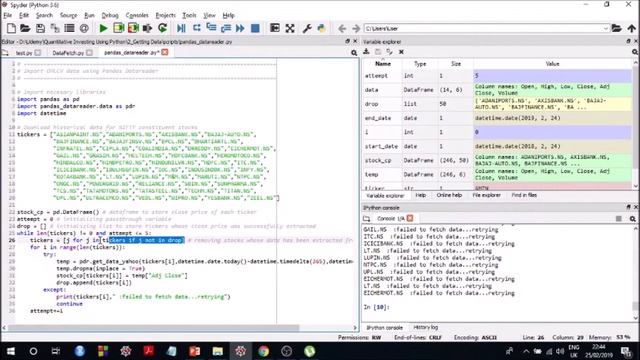The width and height of the screenshot is (640, 360).
Task: Create a new file from toolbar
Action: click(11, 28)
